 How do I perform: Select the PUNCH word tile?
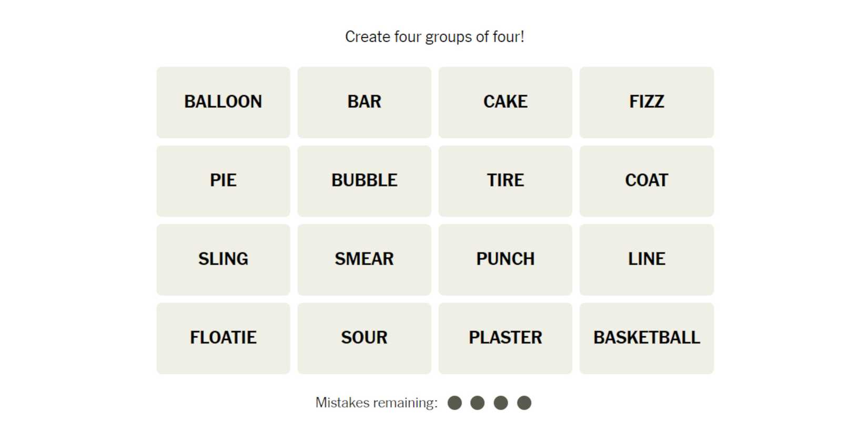click(505, 259)
